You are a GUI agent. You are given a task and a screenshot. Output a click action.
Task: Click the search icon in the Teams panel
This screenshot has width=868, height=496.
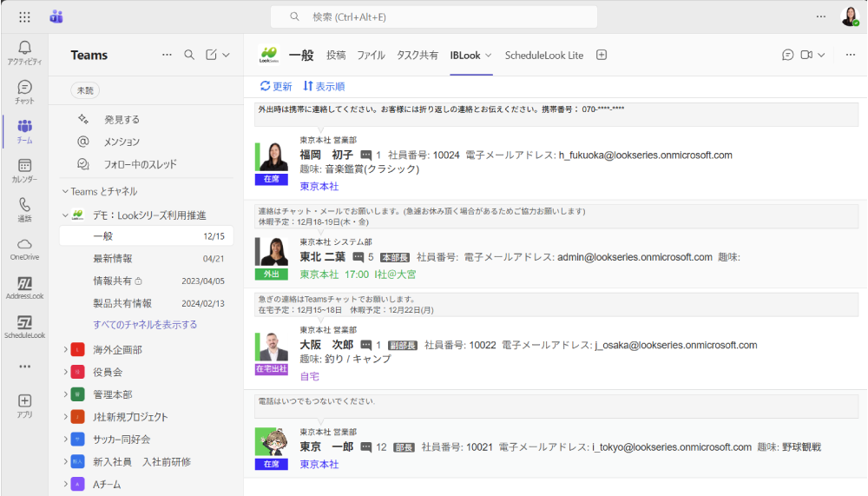(189, 55)
